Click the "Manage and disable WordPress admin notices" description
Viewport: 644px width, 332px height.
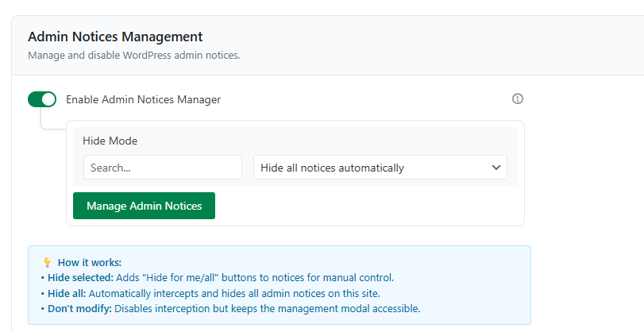click(133, 56)
